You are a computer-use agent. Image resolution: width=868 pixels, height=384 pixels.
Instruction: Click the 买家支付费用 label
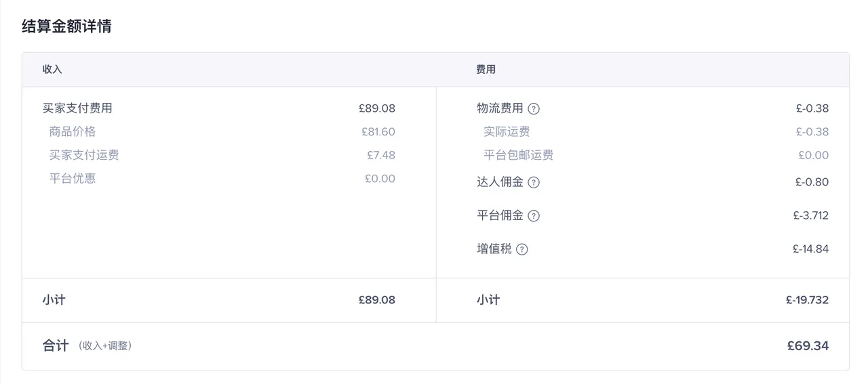77,108
